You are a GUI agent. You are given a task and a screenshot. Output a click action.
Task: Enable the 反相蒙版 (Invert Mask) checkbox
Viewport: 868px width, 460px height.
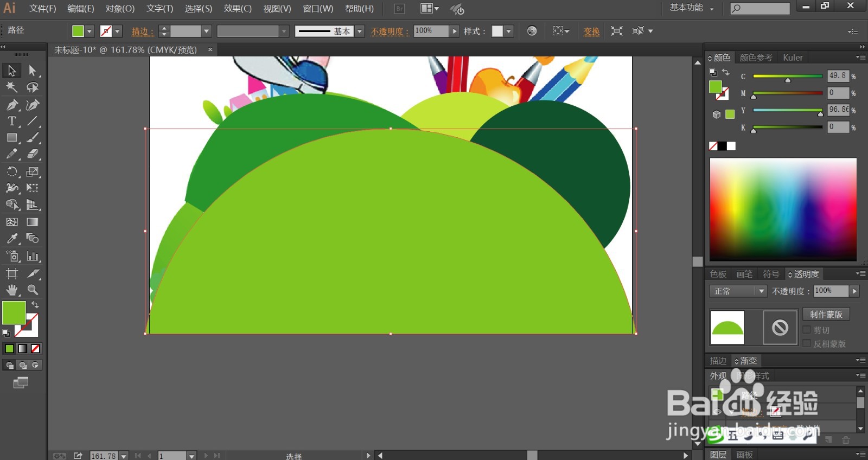(807, 343)
